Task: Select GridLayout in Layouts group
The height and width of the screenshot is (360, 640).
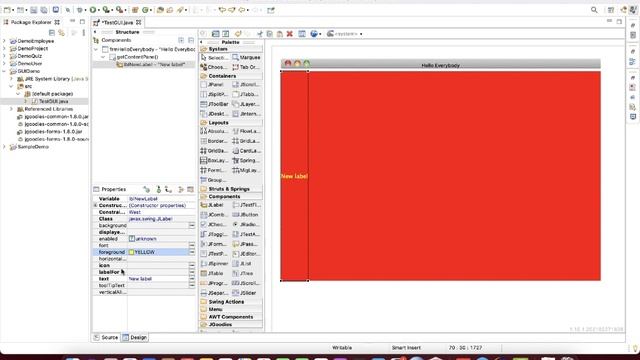Action: (x=246, y=141)
